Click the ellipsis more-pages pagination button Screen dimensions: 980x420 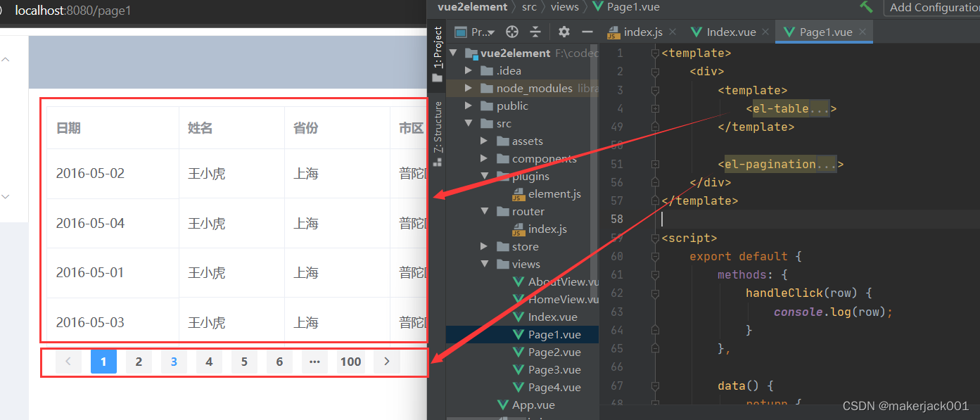[314, 362]
